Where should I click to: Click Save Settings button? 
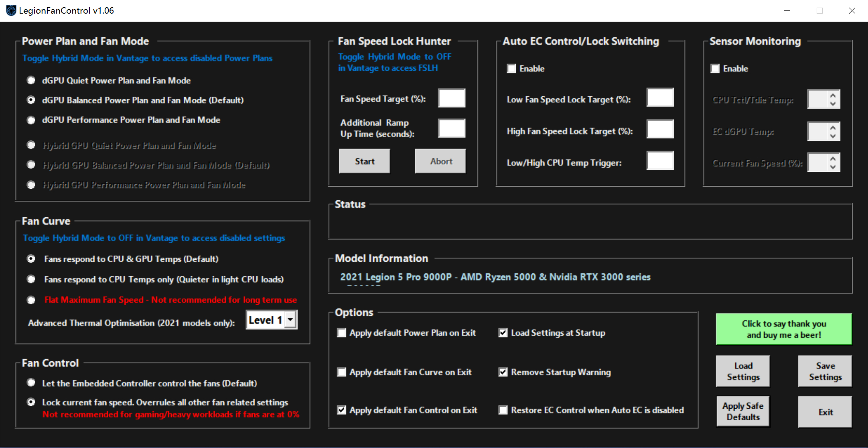825,371
